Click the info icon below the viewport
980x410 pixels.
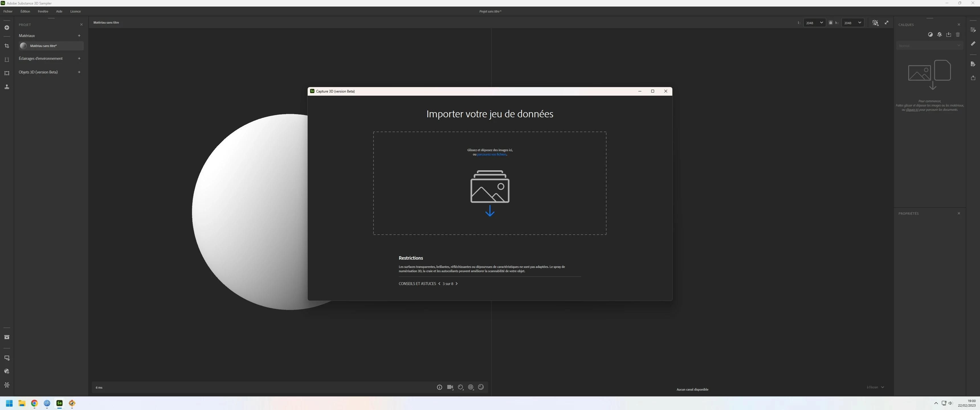[x=439, y=387]
